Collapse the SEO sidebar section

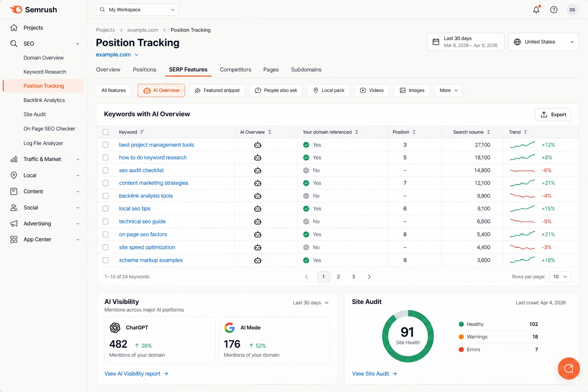(78, 44)
